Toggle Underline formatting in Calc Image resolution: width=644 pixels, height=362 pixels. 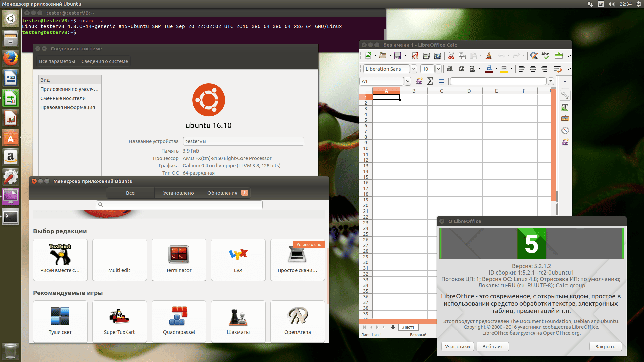tap(472, 69)
